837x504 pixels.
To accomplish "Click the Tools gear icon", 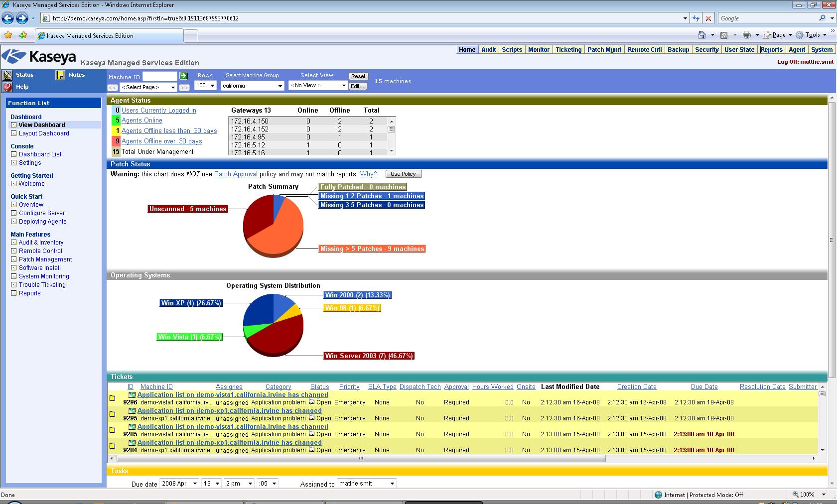I will coord(800,35).
